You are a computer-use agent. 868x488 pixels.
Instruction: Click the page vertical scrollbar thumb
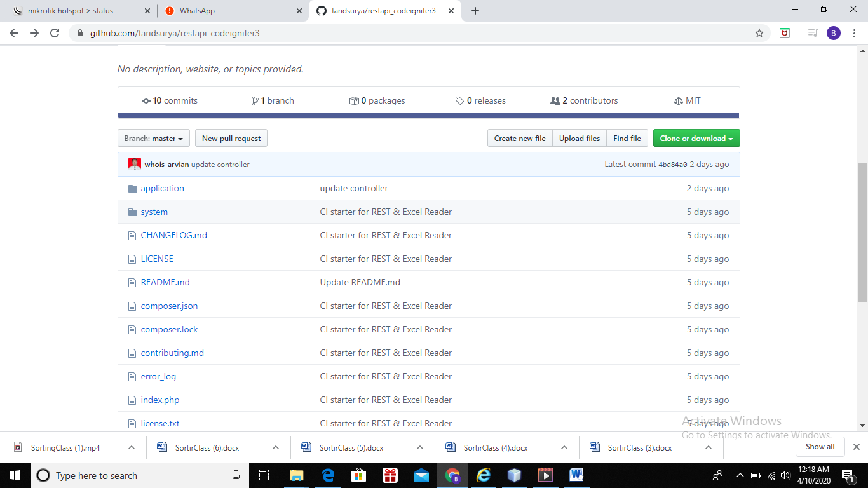point(862,232)
